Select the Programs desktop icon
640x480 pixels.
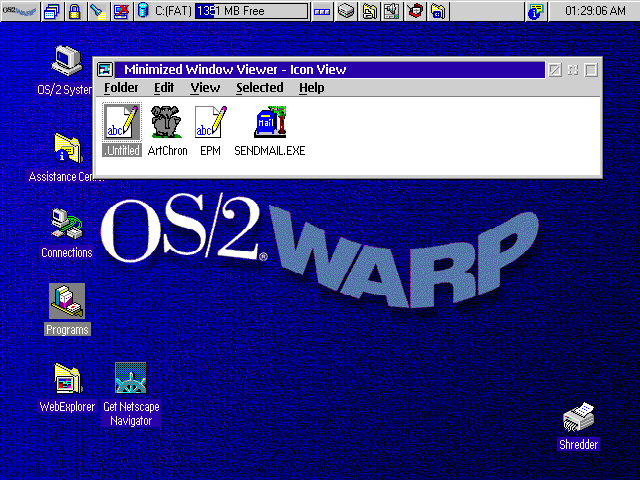click(67, 301)
